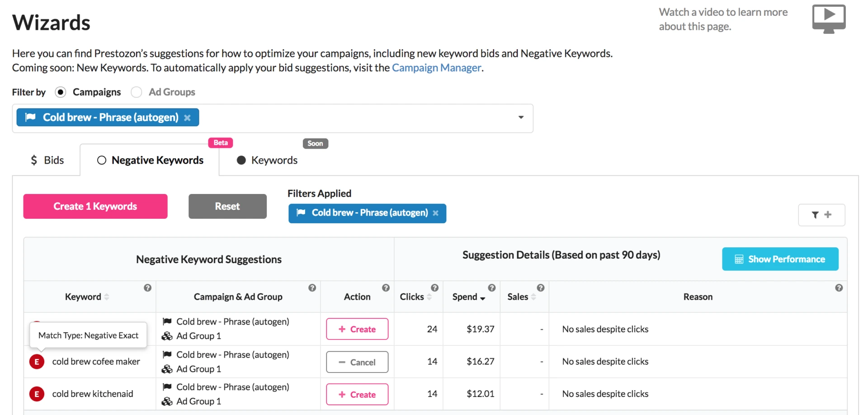Open help icon for Reason column
This screenshot has width=868, height=415.
click(839, 288)
